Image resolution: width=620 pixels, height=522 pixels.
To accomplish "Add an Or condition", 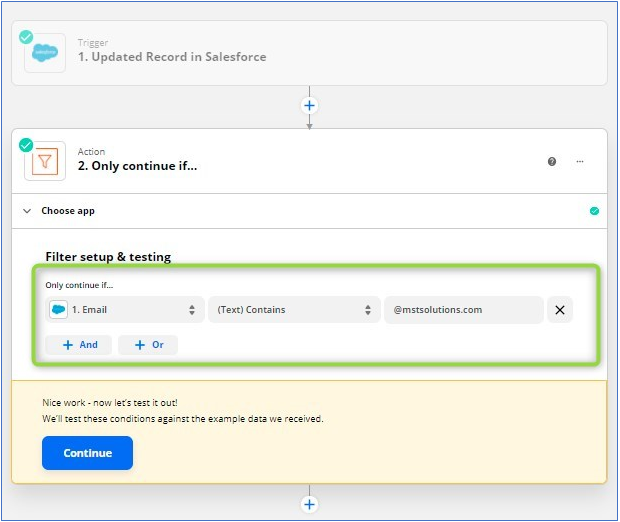I will [148, 345].
